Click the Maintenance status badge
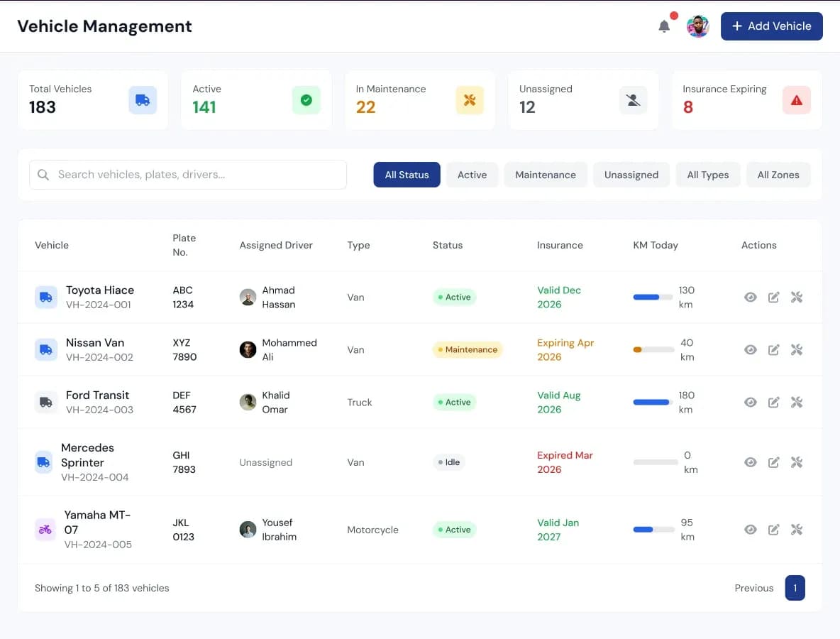The image size is (840, 639). (x=467, y=349)
